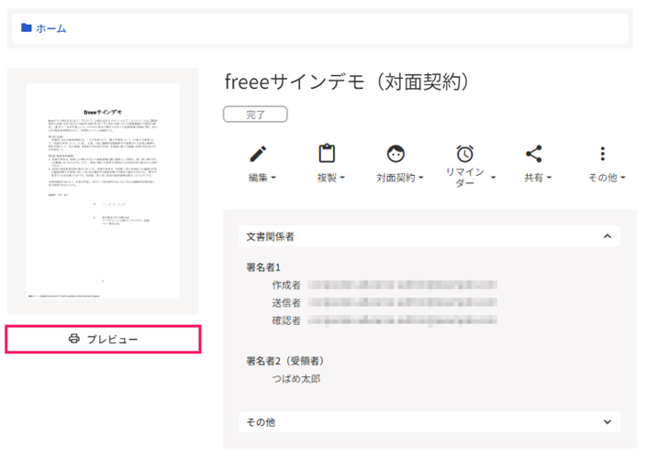The height and width of the screenshot is (456, 646).
Task: Open the 編集 dropdown label
Action: click(x=262, y=178)
